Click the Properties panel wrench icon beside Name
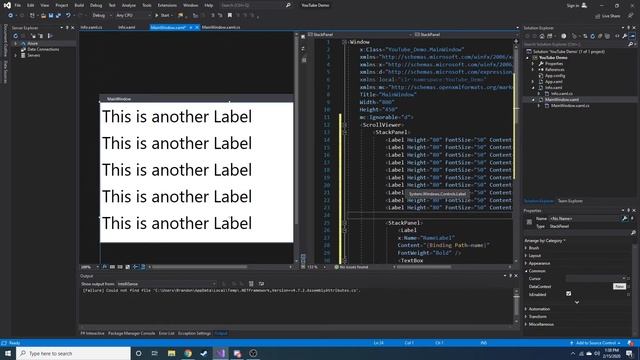Viewport: 640px width, 360px height. tap(624, 219)
